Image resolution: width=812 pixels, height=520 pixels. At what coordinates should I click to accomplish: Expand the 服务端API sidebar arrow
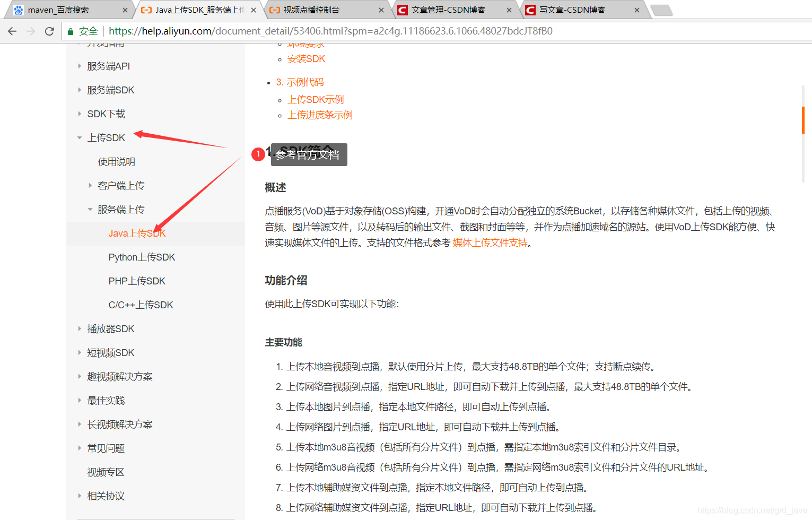click(80, 66)
